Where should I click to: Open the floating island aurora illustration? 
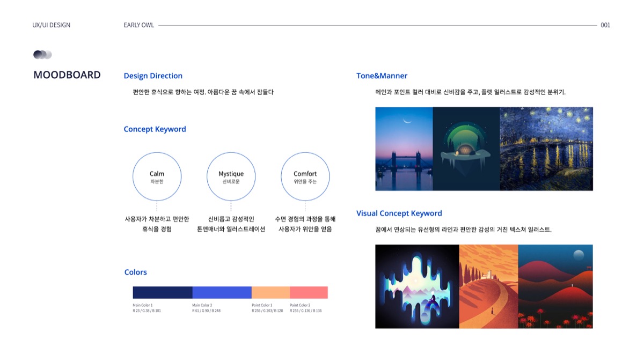coord(466,149)
